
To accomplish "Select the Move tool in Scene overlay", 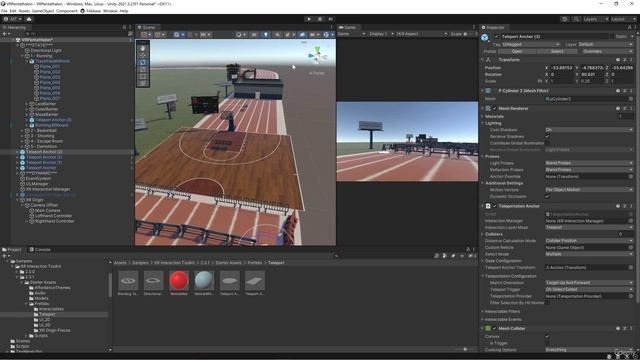I will 143,55.
